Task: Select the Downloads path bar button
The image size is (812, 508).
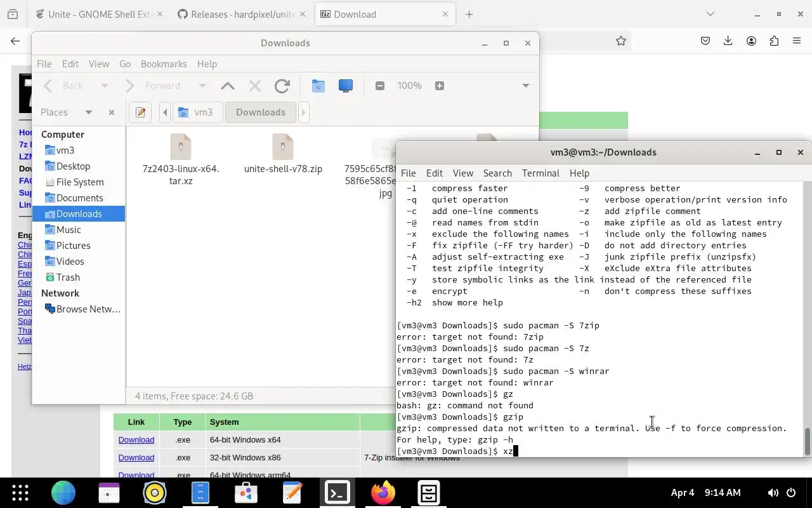Action: [261, 112]
